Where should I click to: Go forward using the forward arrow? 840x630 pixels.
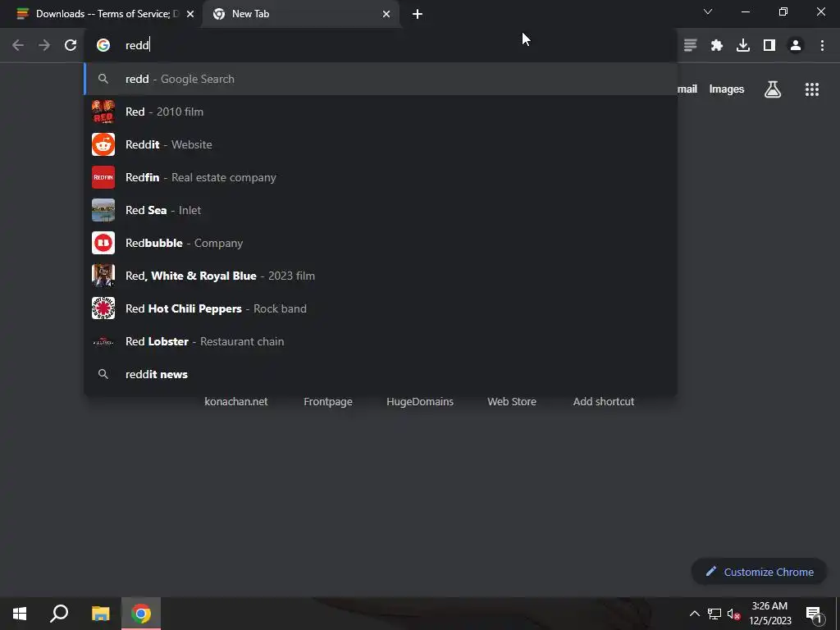[x=44, y=45]
